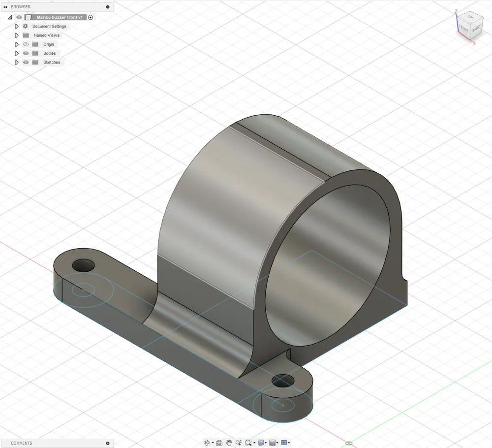
Task: Select the Orbit tool in navigation bar
Action: pos(207,443)
